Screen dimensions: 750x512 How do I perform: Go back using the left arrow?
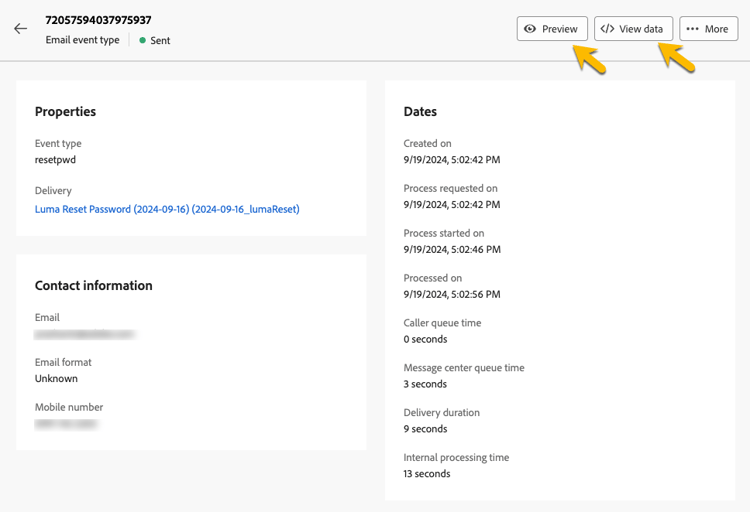(21, 29)
